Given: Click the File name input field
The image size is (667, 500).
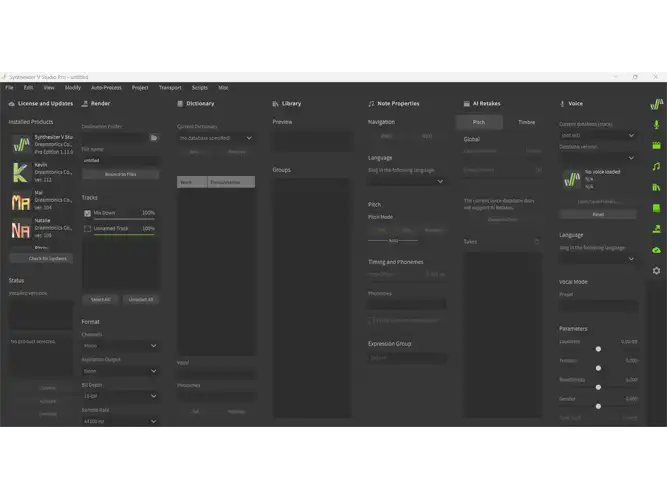Looking at the screenshot, I should (x=120, y=160).
